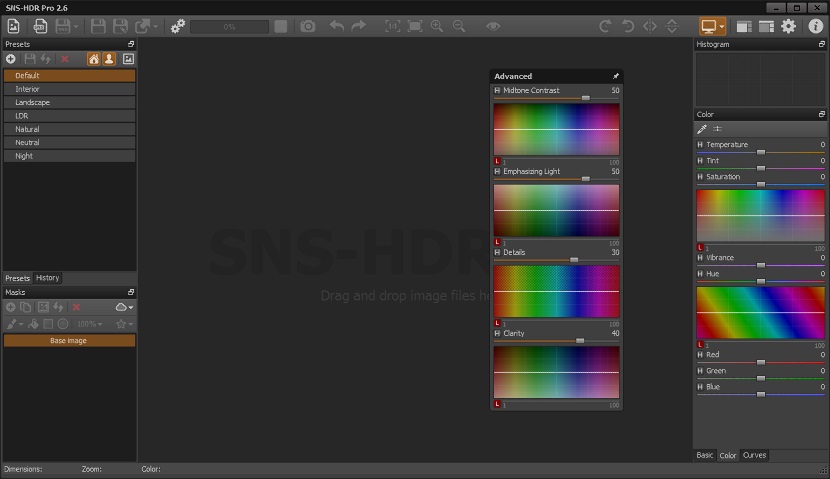Click the zoom out magnifier
Screen dimensions: 830x479
pyautogui.click(x=459, y=26)
